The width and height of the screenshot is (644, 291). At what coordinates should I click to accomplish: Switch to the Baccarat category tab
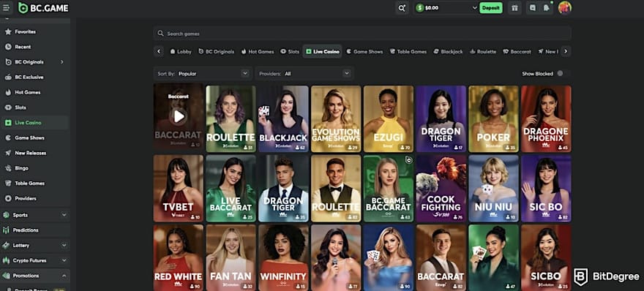point(517,52)
